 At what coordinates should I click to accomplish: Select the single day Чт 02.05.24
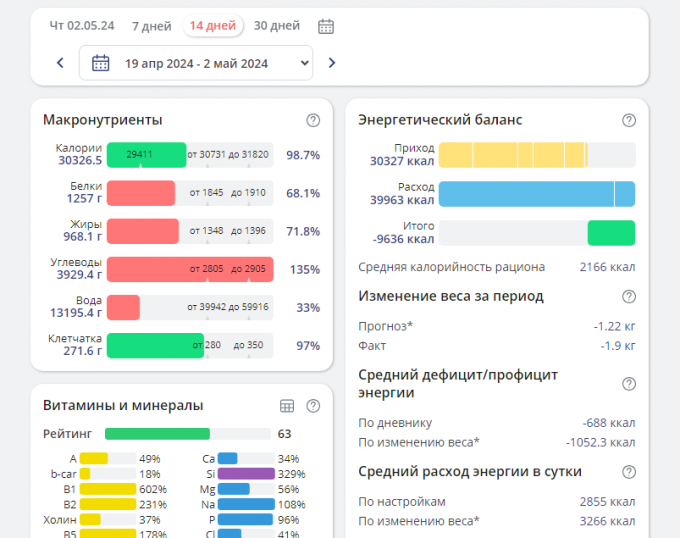tap(82, 26)
